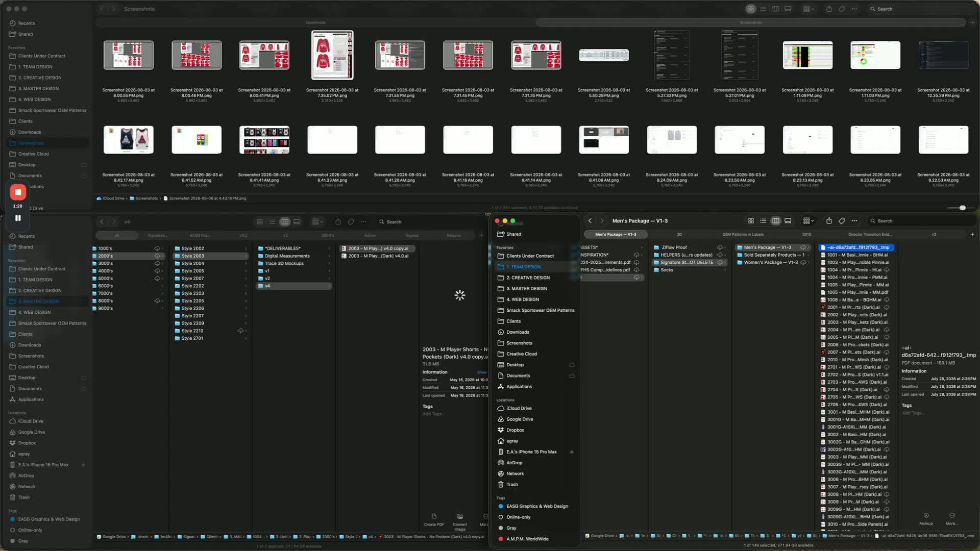
Task: Click the tag icon in v4 window toolbar
Action: [351, 222]
